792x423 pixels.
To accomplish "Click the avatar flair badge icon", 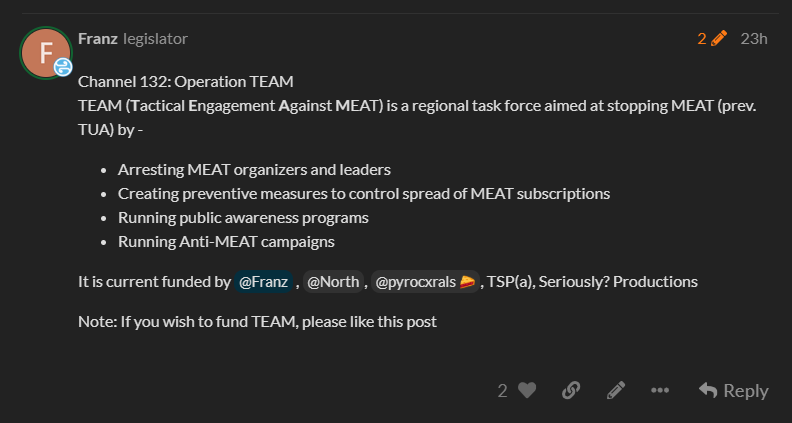I will tap(63, 67).
